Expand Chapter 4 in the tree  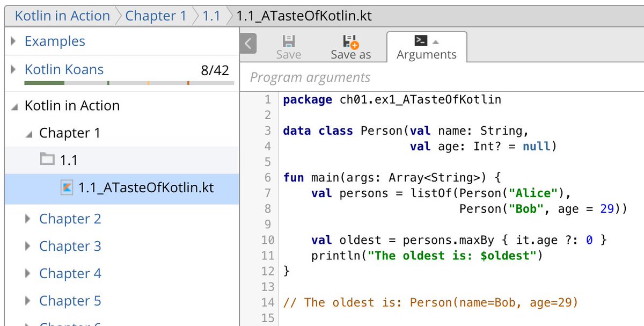pyautogui.click(x=28, y=274)
